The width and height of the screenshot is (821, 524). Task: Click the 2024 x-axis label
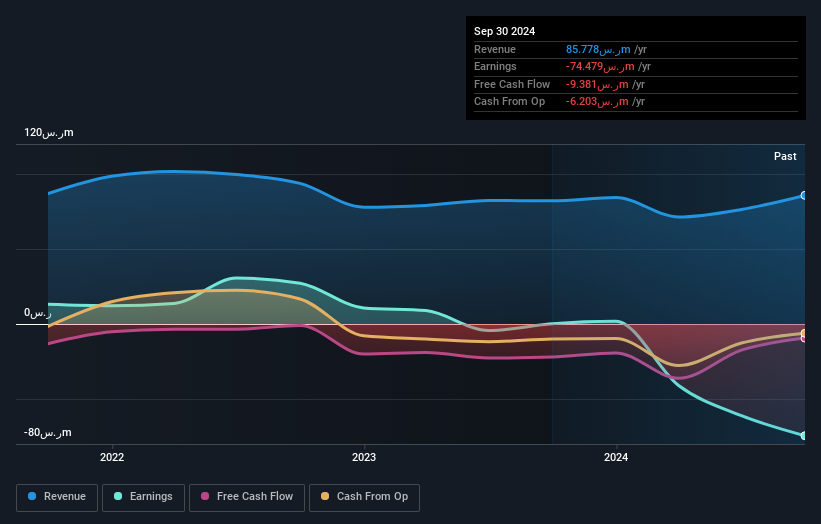616,457
